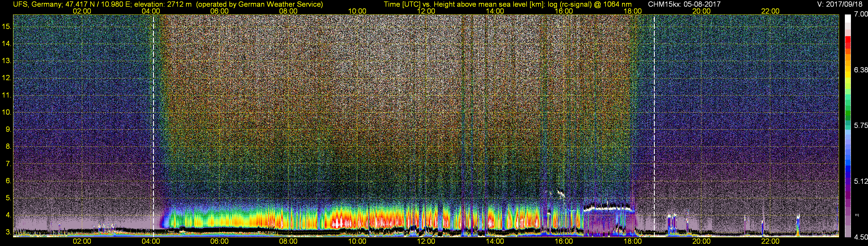Click the 15. km height axis label
Viewport: 868px width, 246px height.
pyautogui.click(x=7, y=27)
